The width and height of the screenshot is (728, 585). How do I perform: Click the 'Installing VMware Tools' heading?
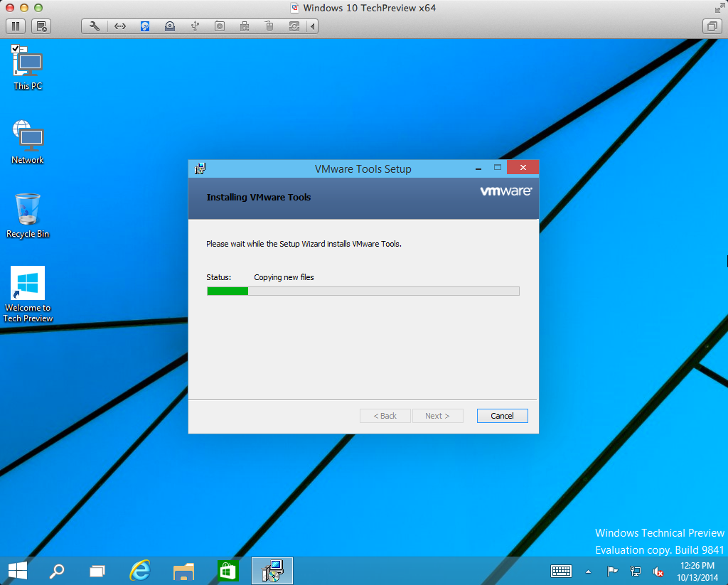(259, 198)
